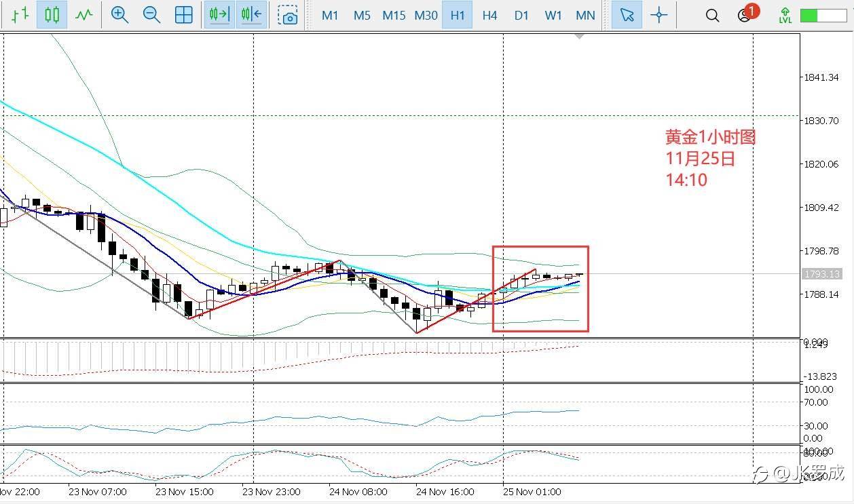Click time label 24 Nov 08:00
This screenshot has width=854, height=504.
point(358,492)
